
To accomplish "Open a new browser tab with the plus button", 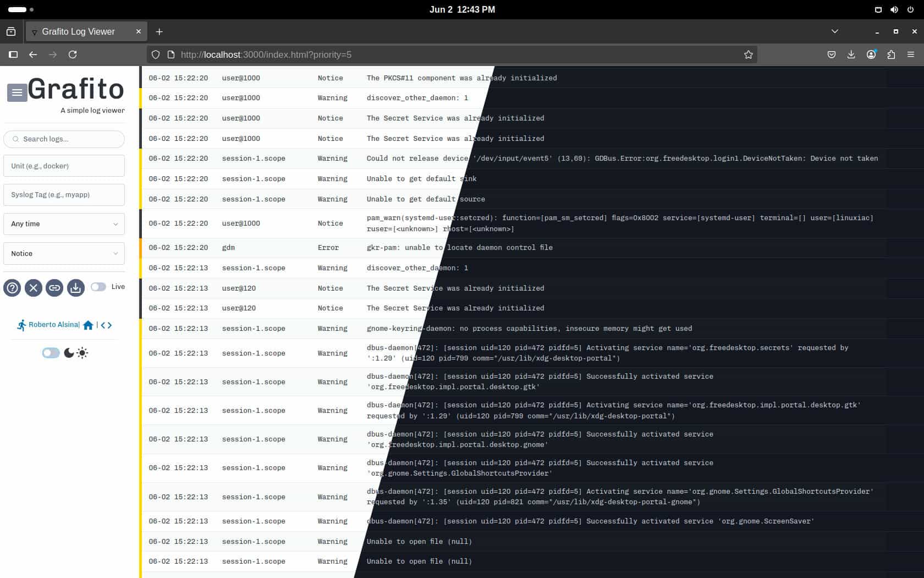I will [x=159, y=31].
